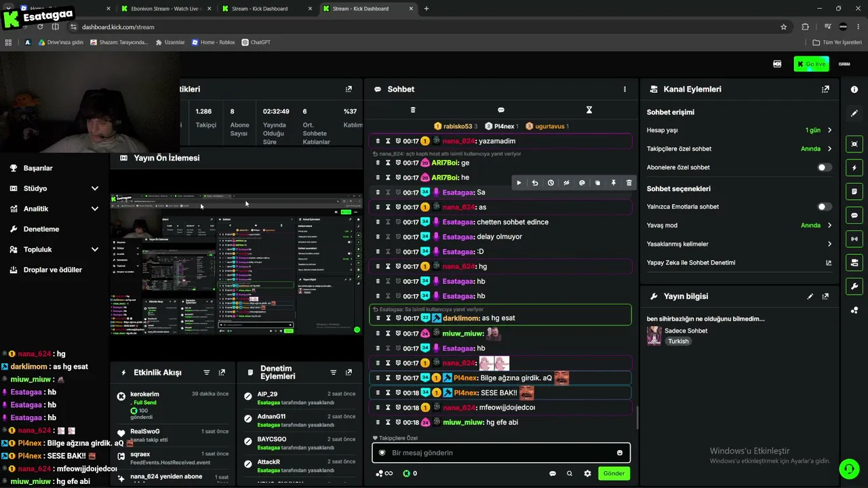
Task: Open filter menu for Denetim Eylemleri
Action: point(333,373)
